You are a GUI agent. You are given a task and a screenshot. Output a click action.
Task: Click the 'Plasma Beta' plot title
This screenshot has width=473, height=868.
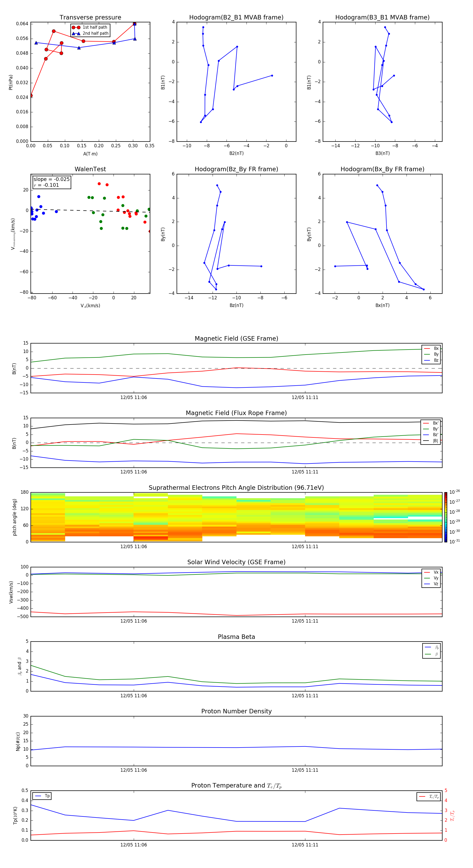tap(236, 637)
